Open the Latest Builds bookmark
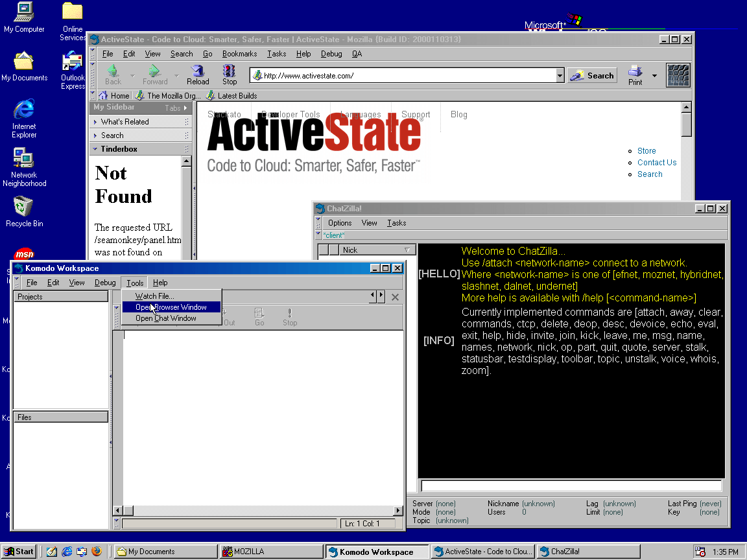Screen dimensions: 747x560 tap(231, 96)
